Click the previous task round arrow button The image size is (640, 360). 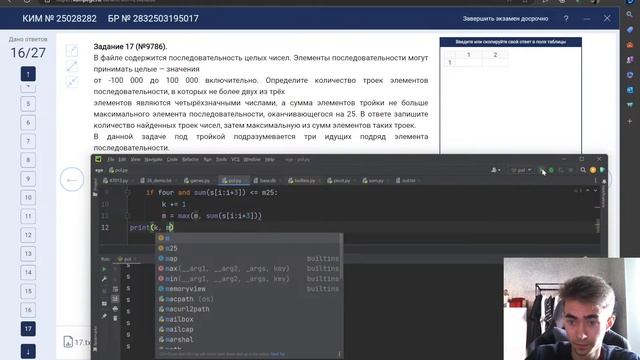(72, 180)
